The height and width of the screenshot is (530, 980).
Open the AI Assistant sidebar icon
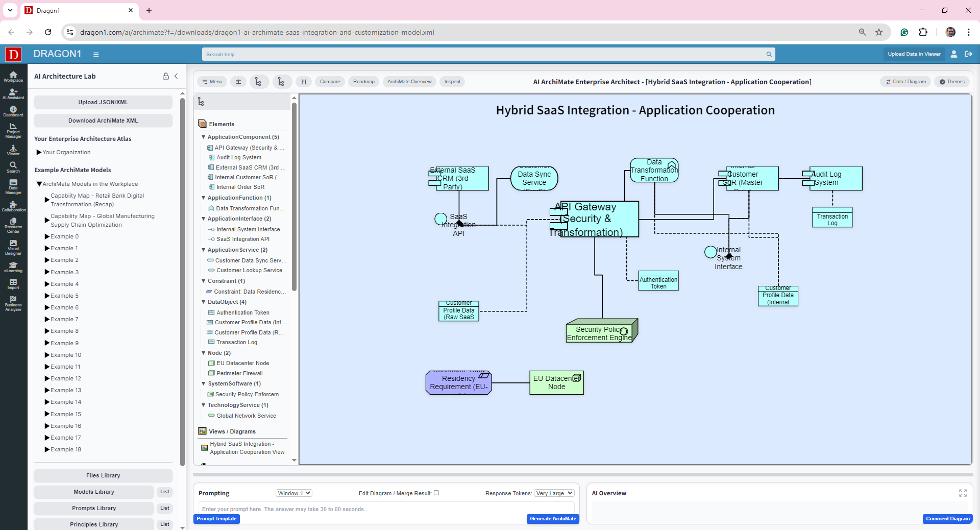click(13, 94)
